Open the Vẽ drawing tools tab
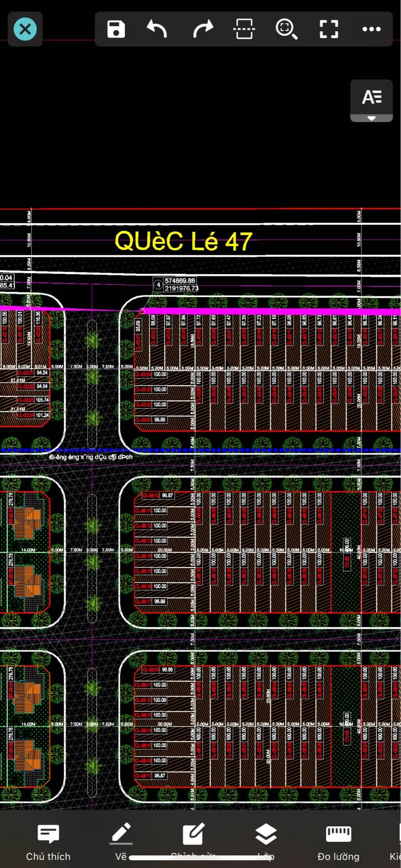The width and height of the screenshot is (401, 868). [x=121, y=842]
